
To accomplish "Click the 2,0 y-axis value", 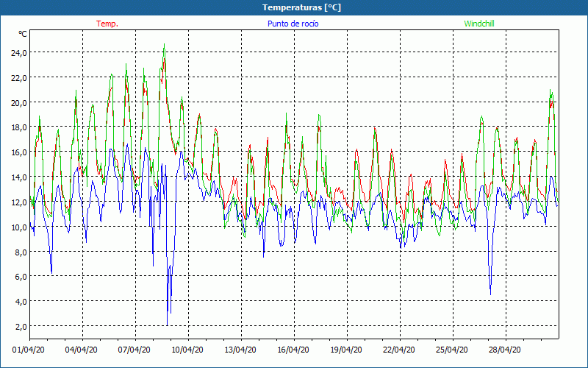I will (21, 326).
